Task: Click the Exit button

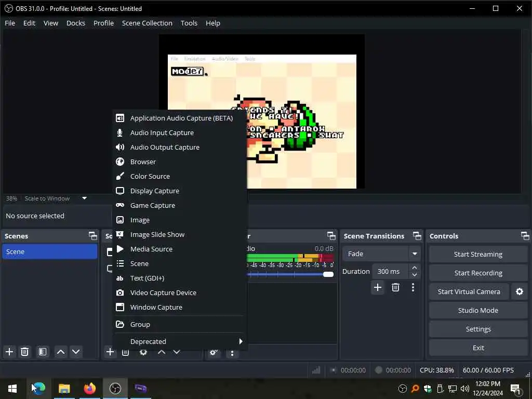Action: [x=478, y=348]
